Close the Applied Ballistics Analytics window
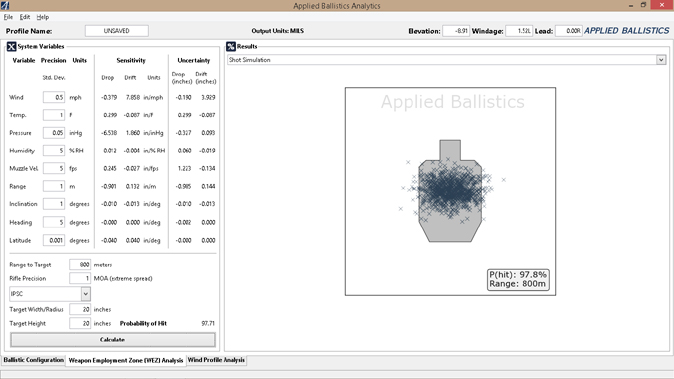 coord(662,5)
